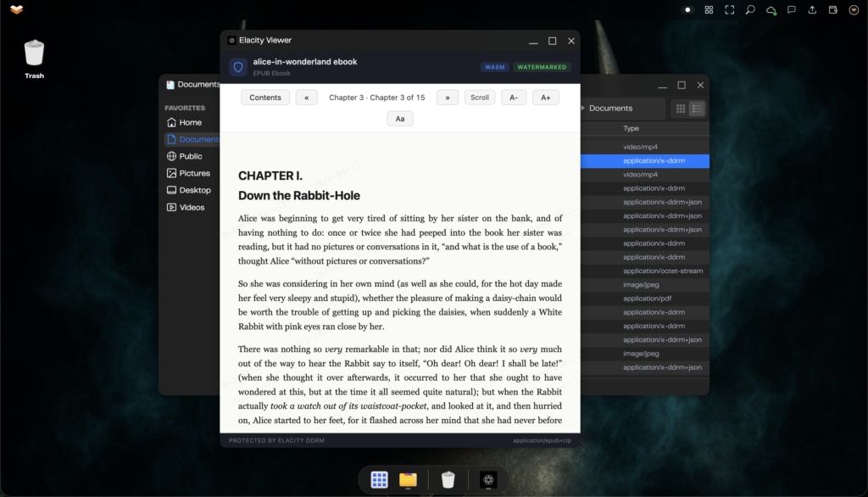Select Videos in the Favorites sidebar

[192, 207]
